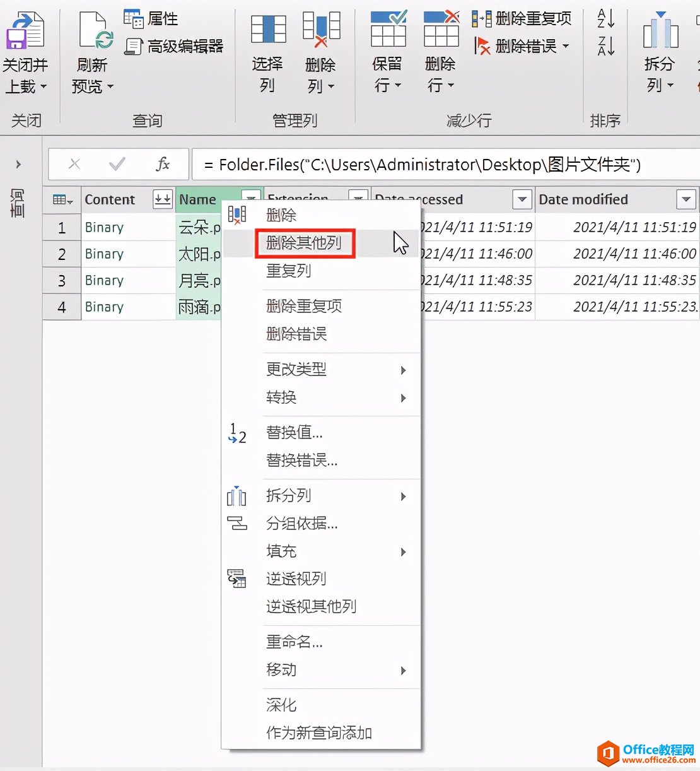Select row number 4
Image resolution: width=700 pixels, height=771 pixels.
62,307
